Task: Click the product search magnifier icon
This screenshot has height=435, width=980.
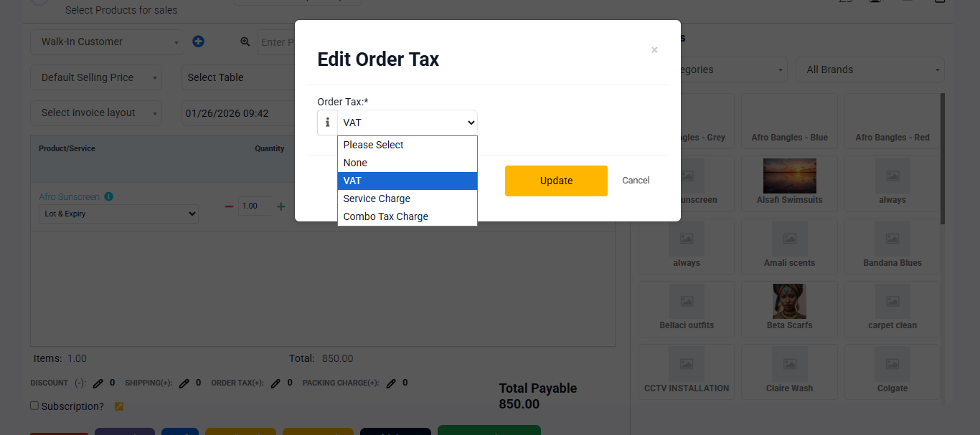Action: click(245, 42)
